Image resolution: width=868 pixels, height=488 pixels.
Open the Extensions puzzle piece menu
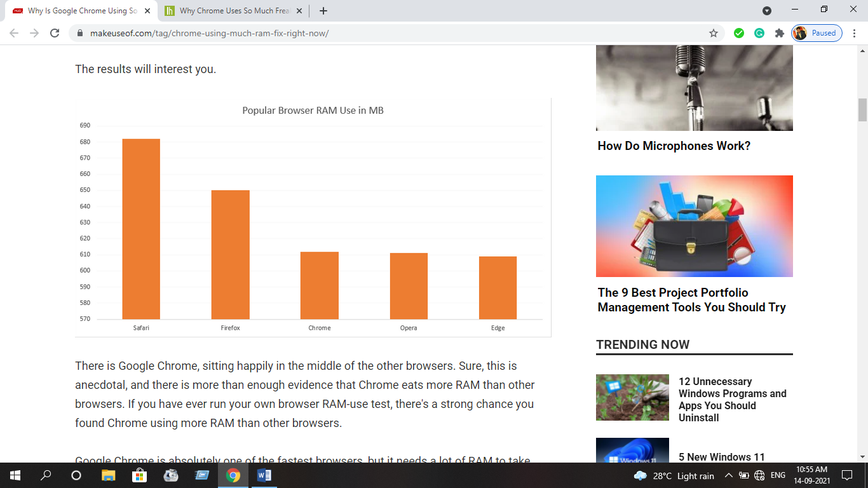point(780,33)
